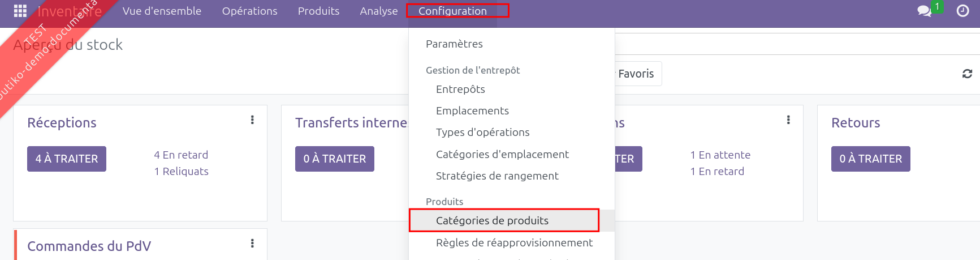Select Catégories de produits menu entry
This screenshot has height=260, width=980.
(492, 220)
